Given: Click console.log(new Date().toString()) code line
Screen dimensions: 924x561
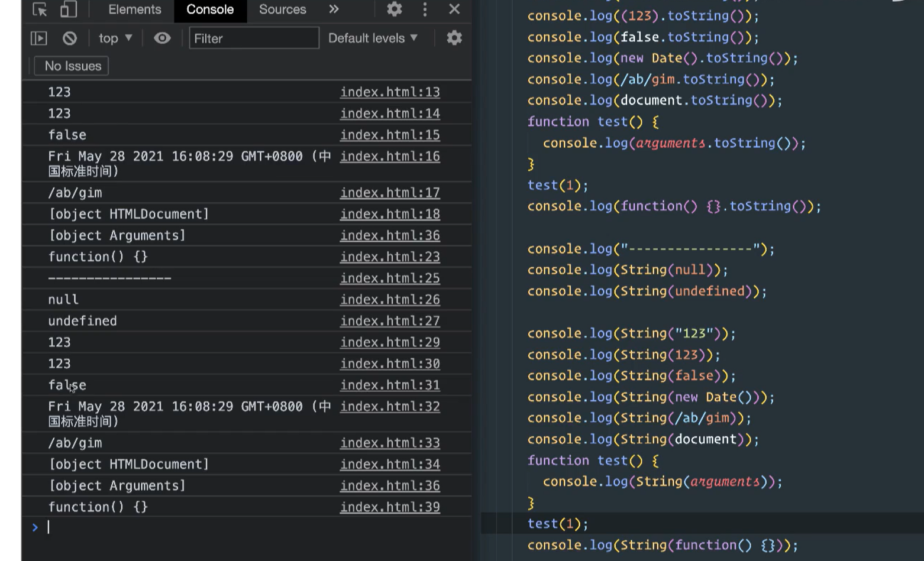Looking at the screenshot, I should [663, 58].
